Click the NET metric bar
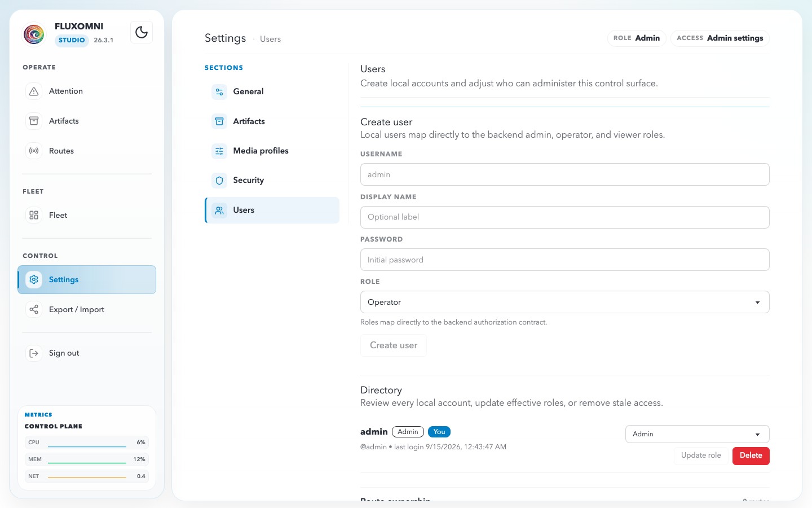Viewport: 812px width, 508px height. (x=87, y=476)
